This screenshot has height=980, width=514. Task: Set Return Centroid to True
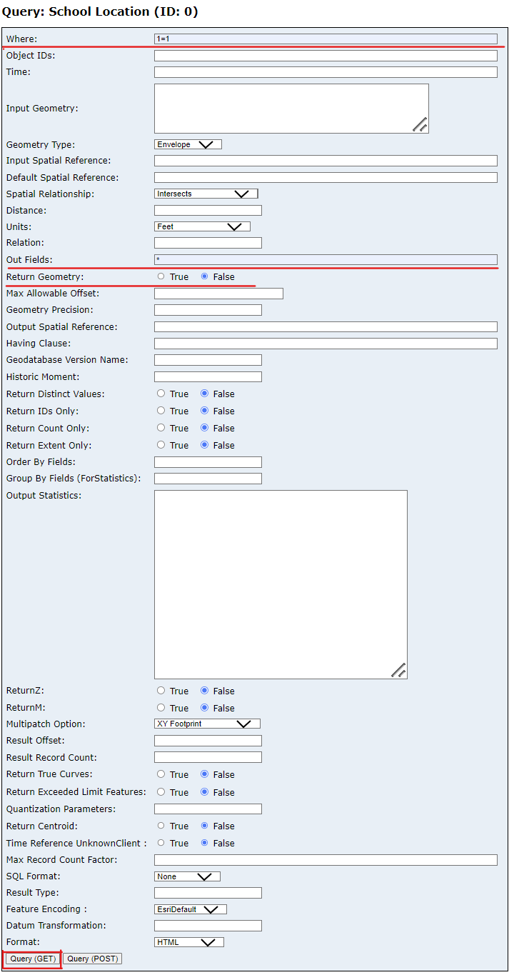(161, 826)
